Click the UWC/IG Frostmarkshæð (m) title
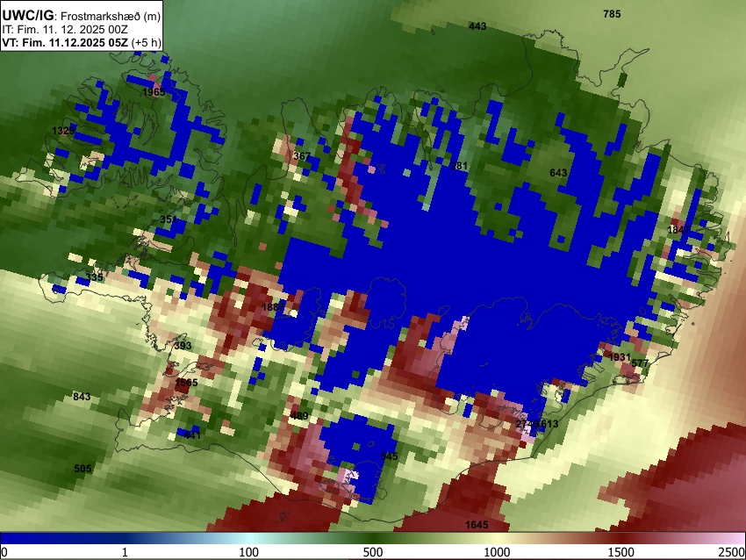 click(x=82, y=16)
